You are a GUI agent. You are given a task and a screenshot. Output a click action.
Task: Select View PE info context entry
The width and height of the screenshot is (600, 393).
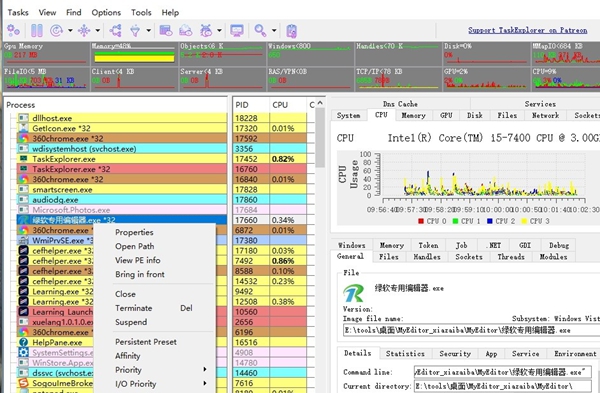click(137, 260)
